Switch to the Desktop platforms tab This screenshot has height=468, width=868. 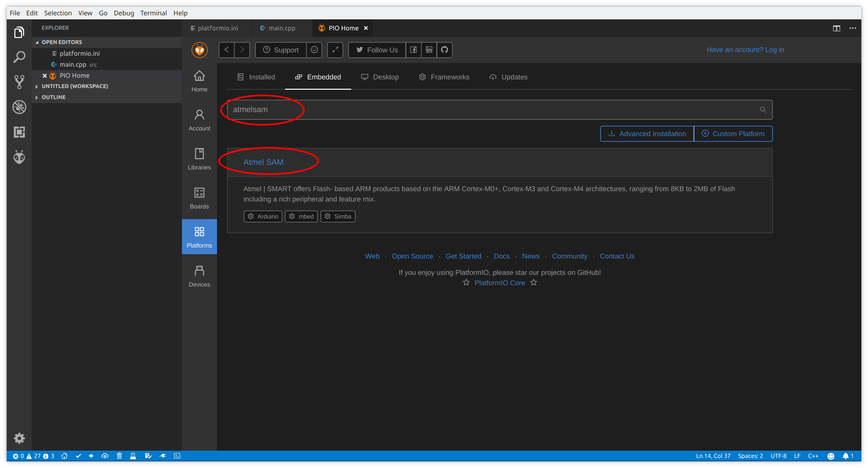380,77
